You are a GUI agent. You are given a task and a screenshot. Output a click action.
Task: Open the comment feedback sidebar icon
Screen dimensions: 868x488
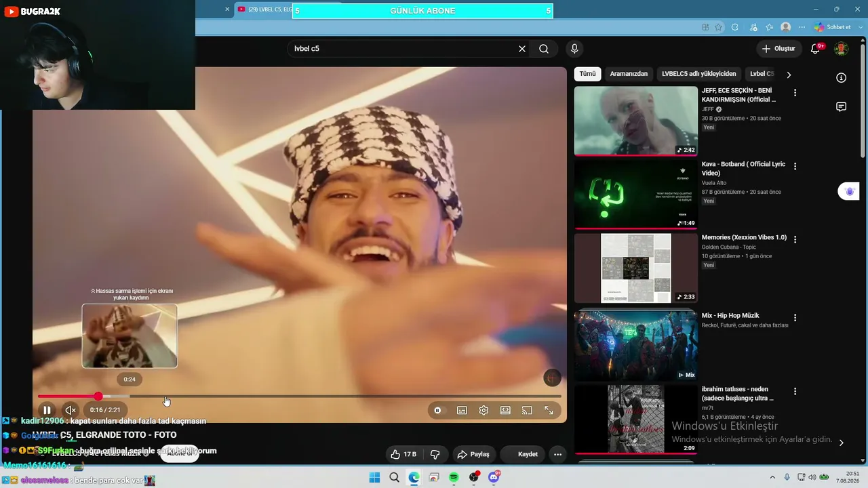[842, 107]
